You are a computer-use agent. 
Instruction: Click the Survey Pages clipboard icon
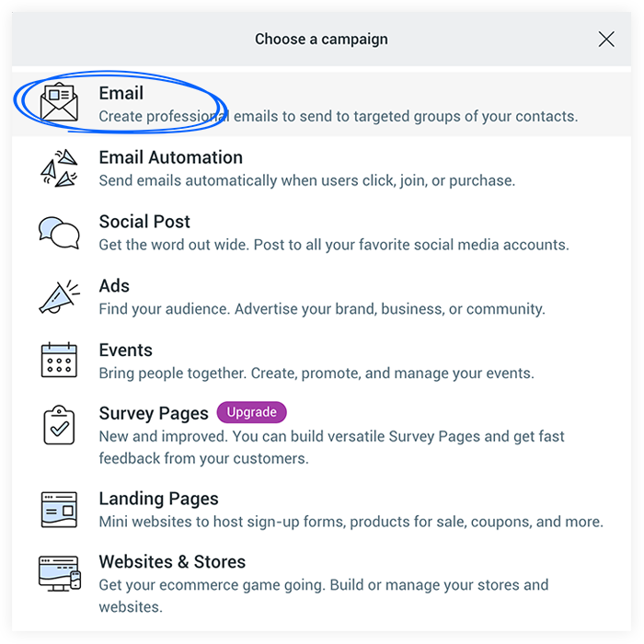59,425
